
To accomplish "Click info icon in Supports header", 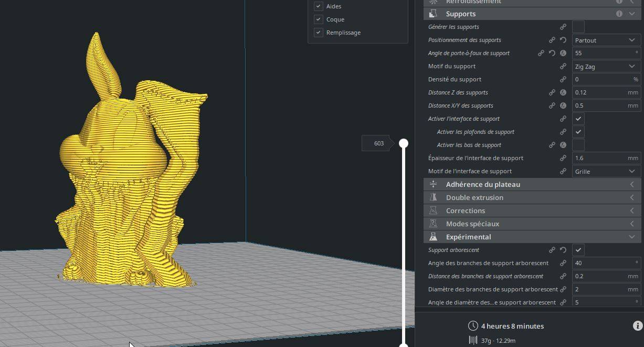I will pyautogui.click(x=619, y=14).
